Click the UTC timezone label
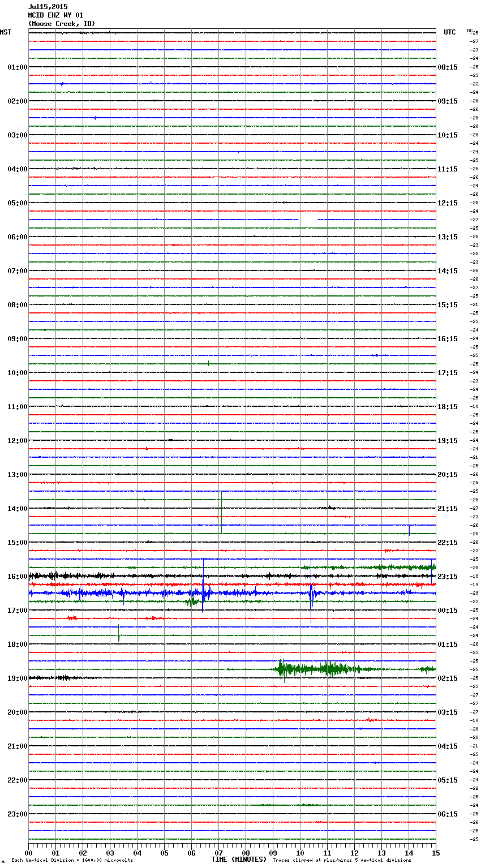481x868 pixels. (449, 32)
